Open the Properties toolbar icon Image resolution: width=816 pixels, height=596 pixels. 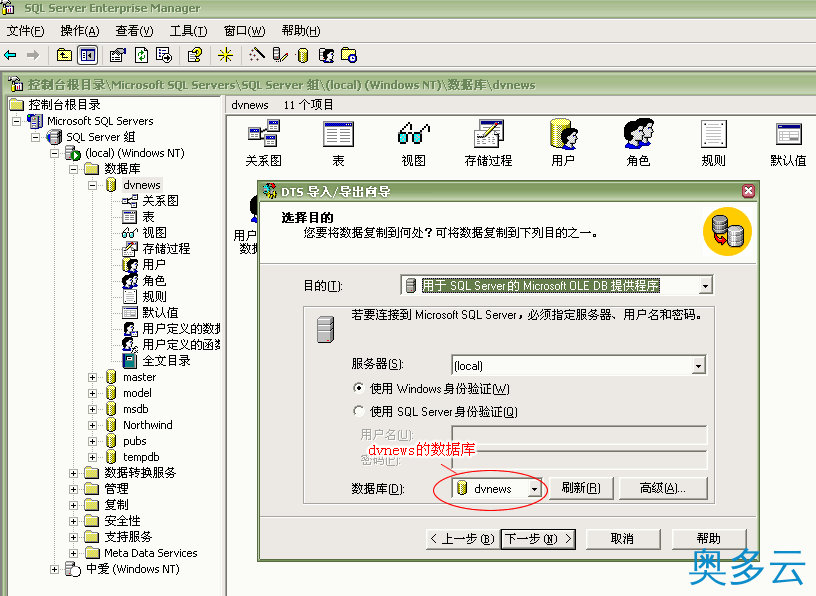pos(118,55)
